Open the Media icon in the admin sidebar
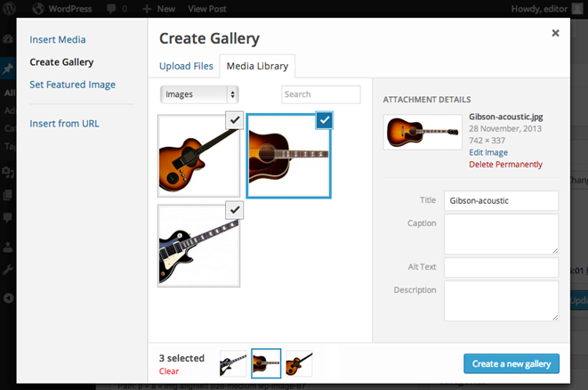 click(8, 172)
